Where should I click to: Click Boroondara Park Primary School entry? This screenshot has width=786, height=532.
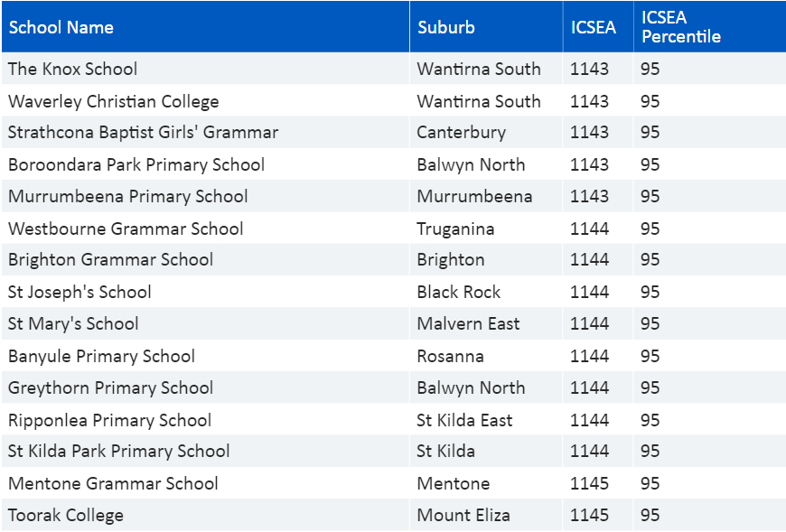pos(136,164)
